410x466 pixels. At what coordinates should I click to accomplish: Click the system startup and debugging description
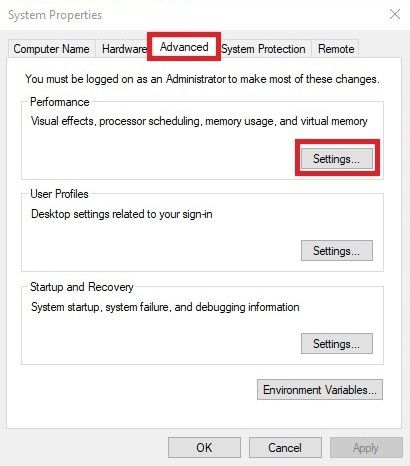[x=165, y=307]
